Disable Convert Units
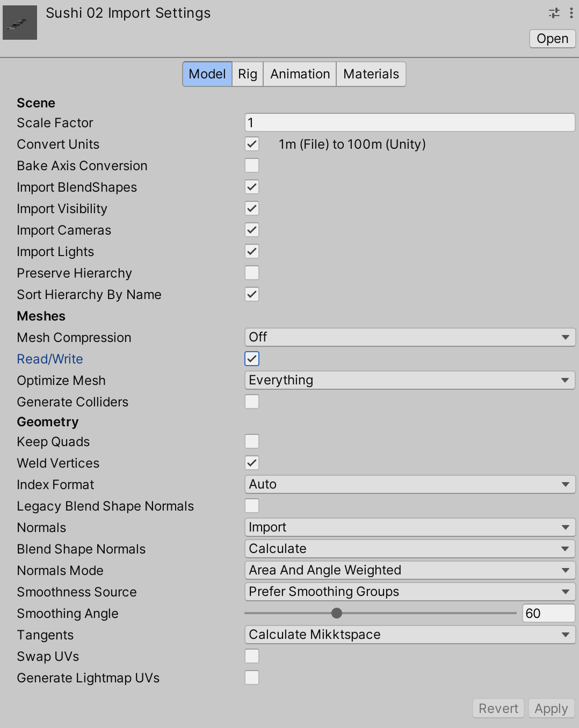The width and height of the screenshot is (579, 728). tap(251, 144)
